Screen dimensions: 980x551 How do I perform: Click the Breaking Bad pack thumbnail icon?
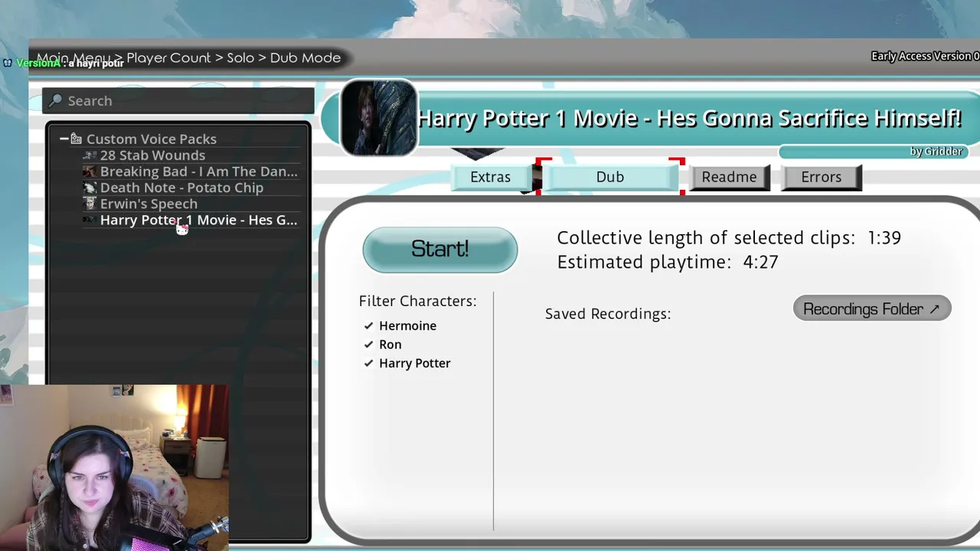[90, 171]
